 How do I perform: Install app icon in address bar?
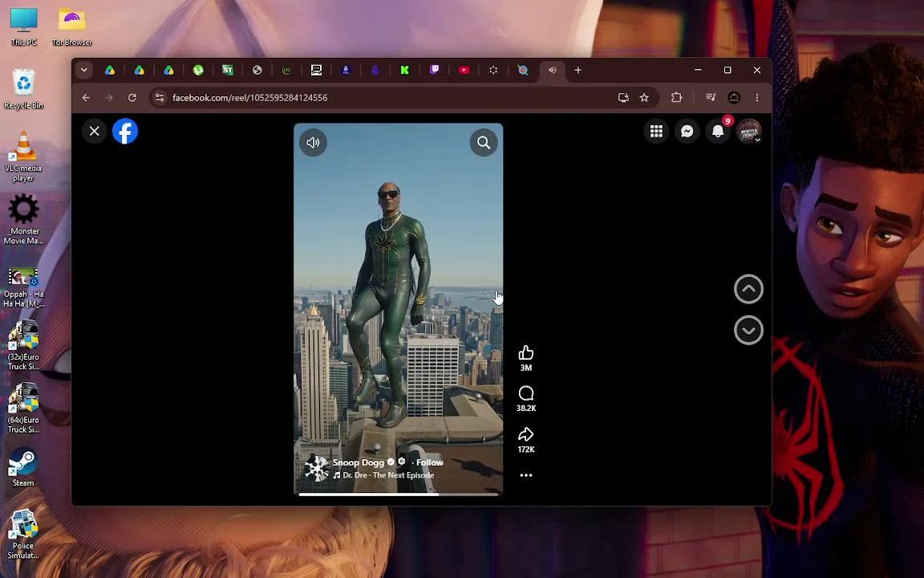click(x=623, y=97)
